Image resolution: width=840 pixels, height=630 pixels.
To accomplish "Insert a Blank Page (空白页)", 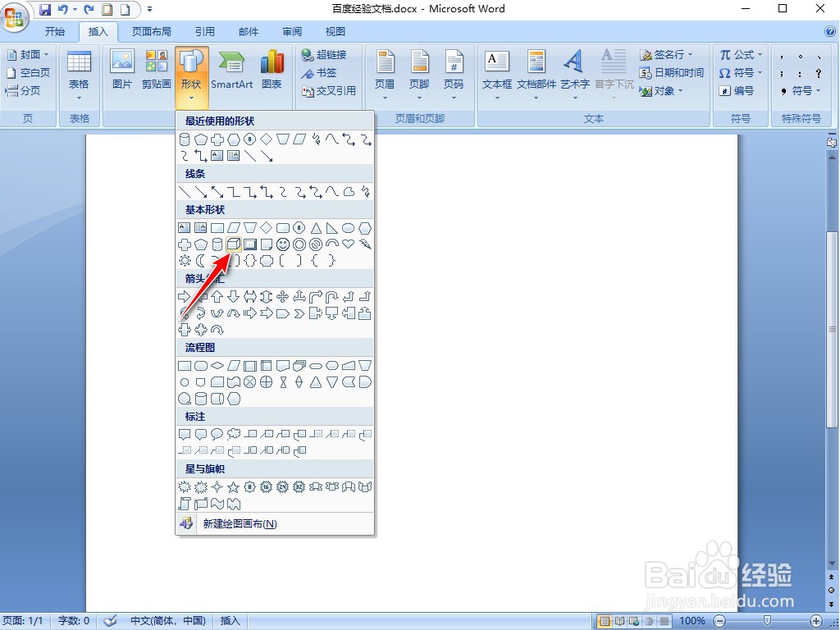I will coord(28,73).
